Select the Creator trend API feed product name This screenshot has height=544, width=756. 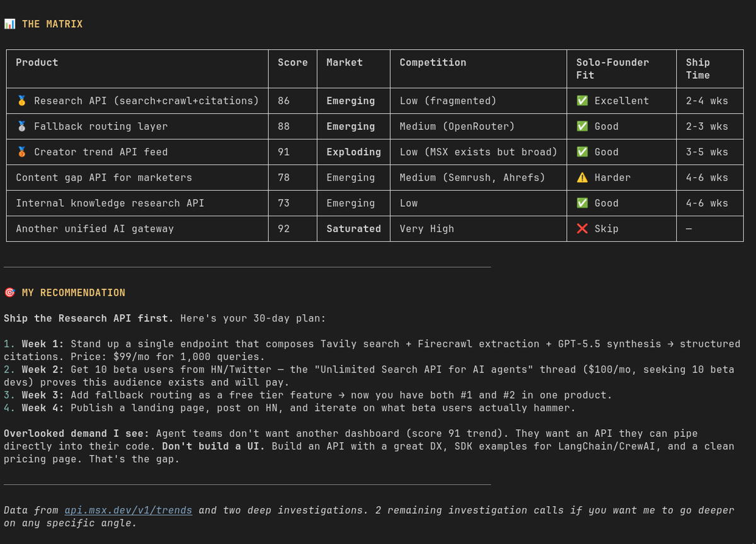coord(101,152)
